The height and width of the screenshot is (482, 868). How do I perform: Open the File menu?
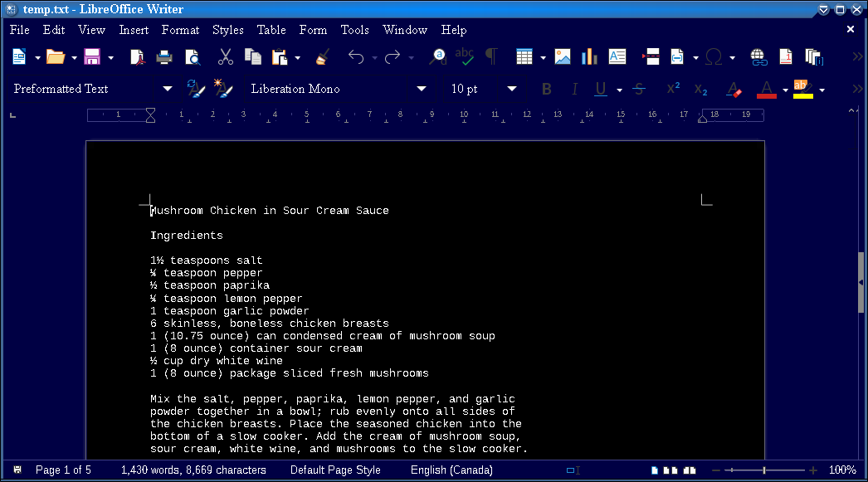point(19,30)
